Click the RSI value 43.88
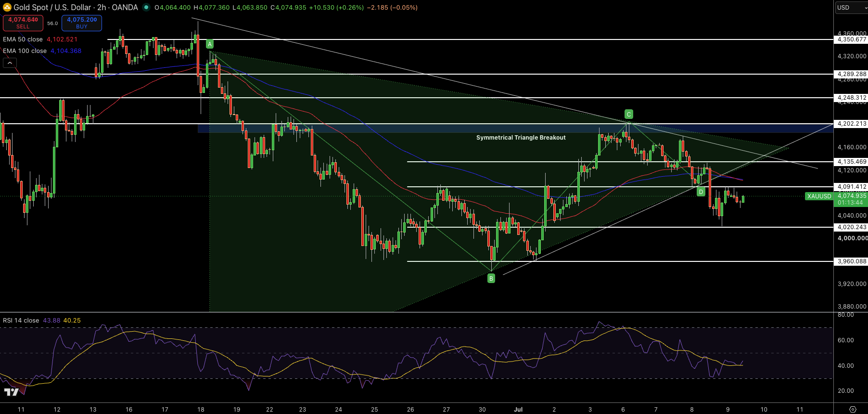The width and height of the screenshot is (868, 414). (x=51, y=321)
